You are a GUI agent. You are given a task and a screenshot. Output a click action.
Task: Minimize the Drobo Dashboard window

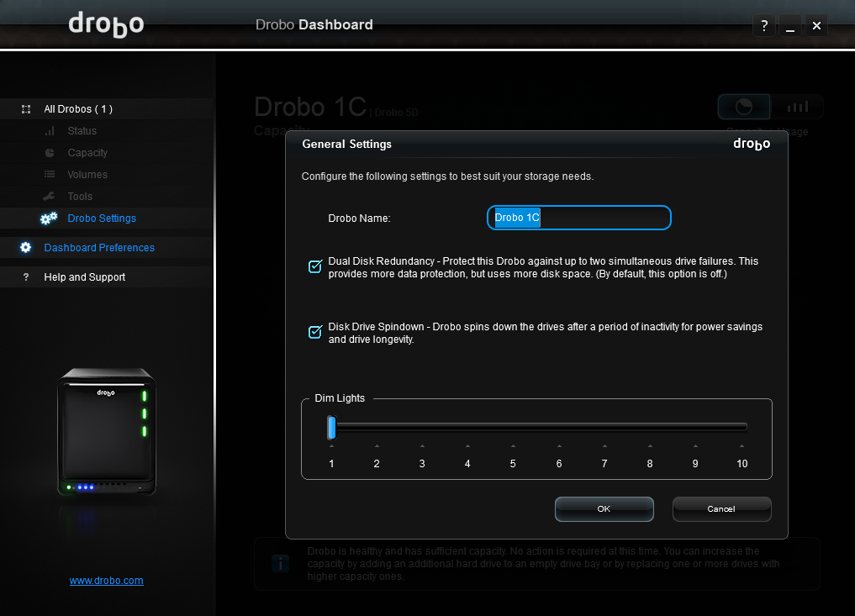coord(790,25)
